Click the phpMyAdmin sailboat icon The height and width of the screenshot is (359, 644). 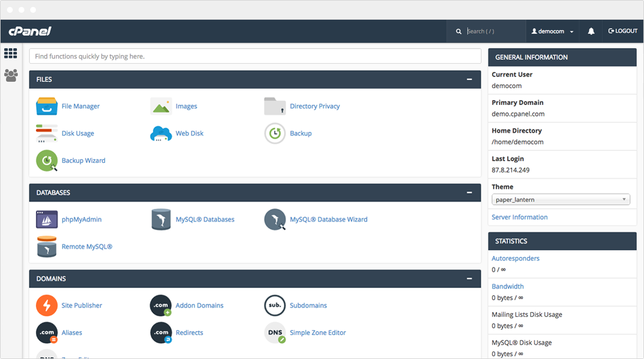(x=46, y=219)
